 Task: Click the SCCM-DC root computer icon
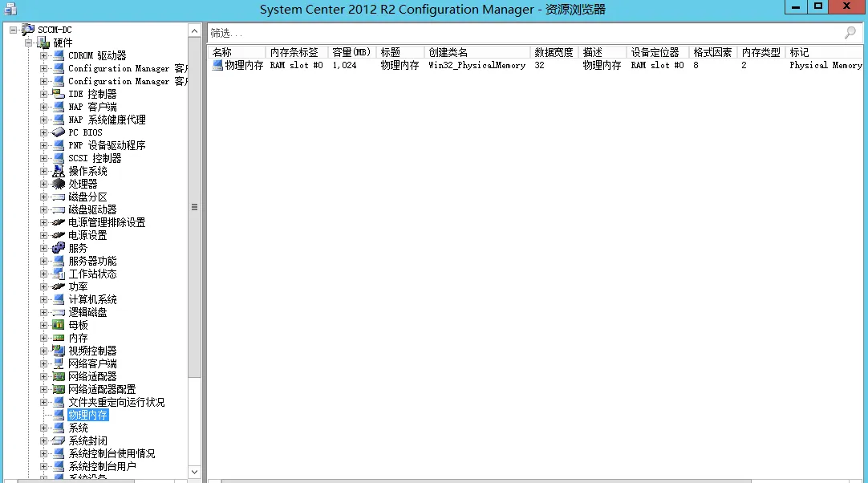coord(28,30)
